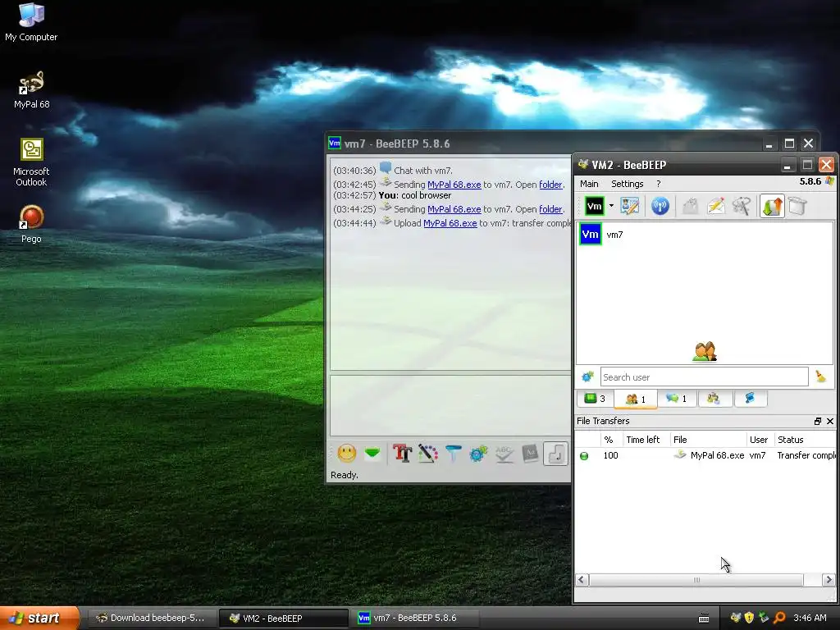
Task: Switch to the users tab labeled 1
Action: coord(636,399)
